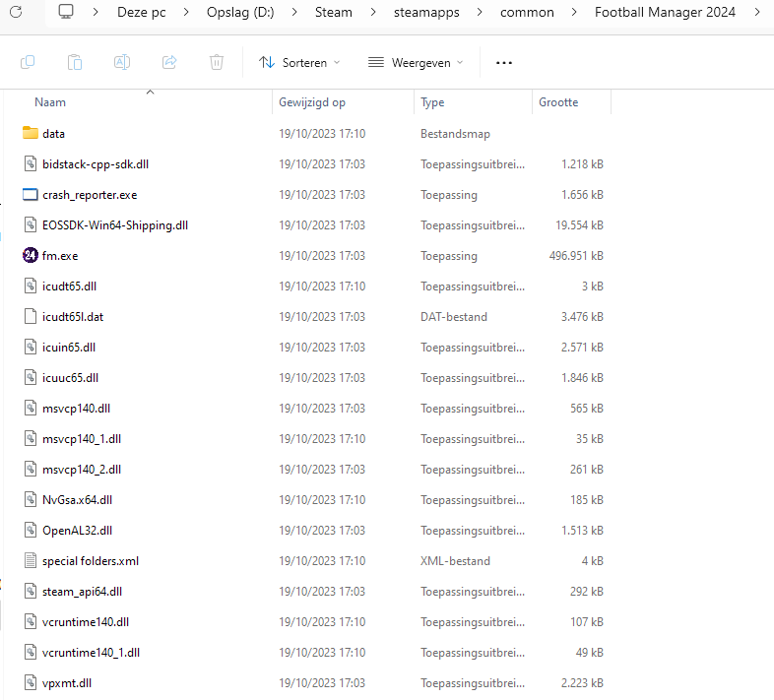
Task: Select the icudt65.dll file name
Action: (69, 286)
